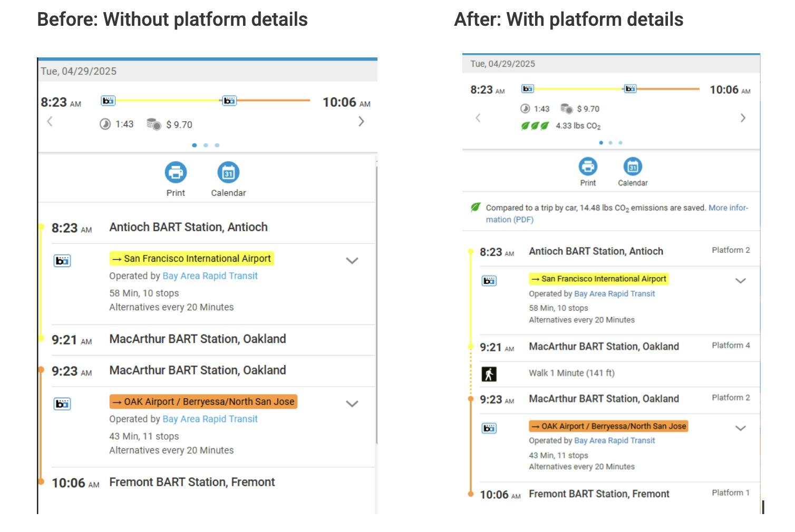This screenshot has width=795, height=532.
Task: Click the left arrow to view previous trip
Action: click(x=50, y=121)
